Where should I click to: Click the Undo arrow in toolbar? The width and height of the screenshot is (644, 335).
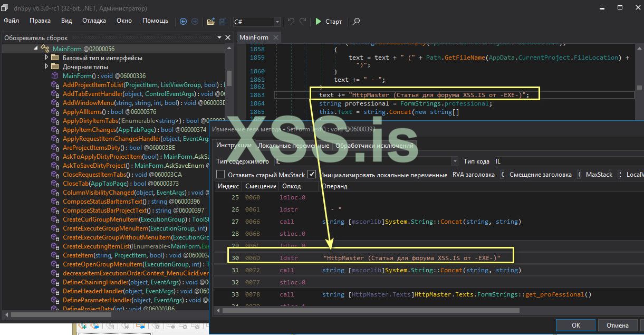tap(291, 22)
